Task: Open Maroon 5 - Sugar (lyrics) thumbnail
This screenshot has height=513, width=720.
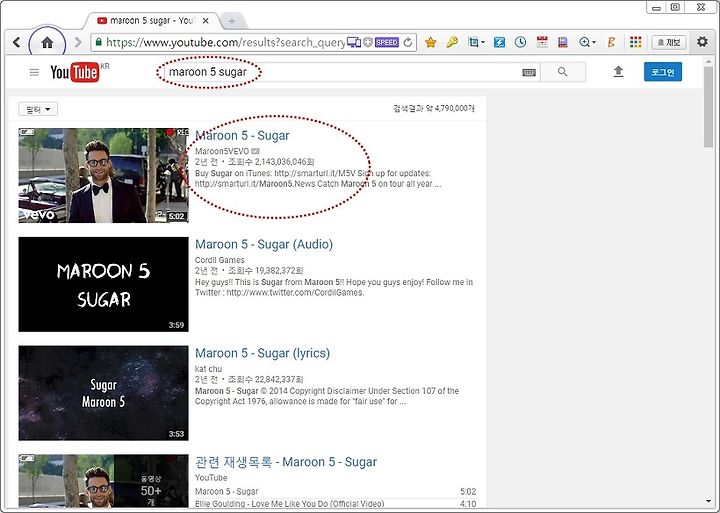Action: [103, 393]
